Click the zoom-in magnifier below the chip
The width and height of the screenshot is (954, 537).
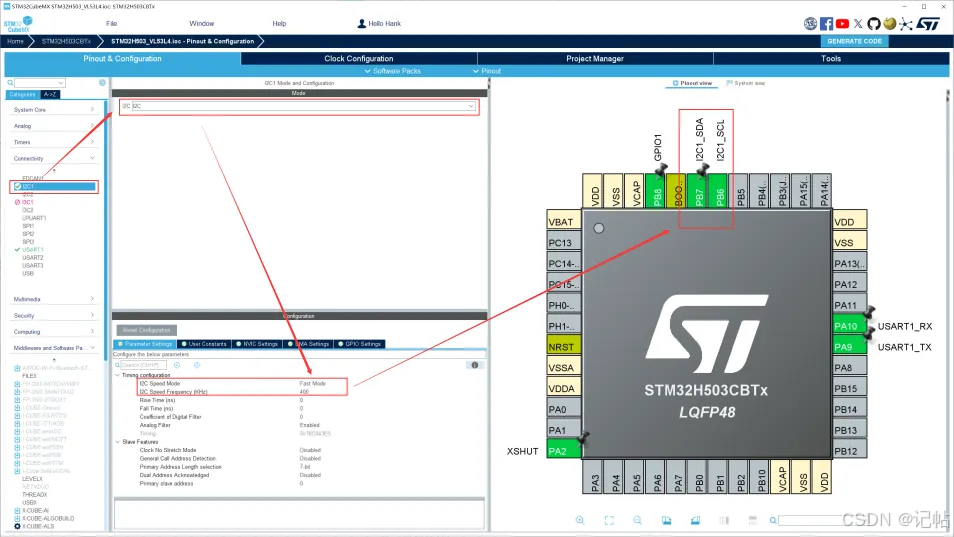pyautogui.click(x=580, y=520)
